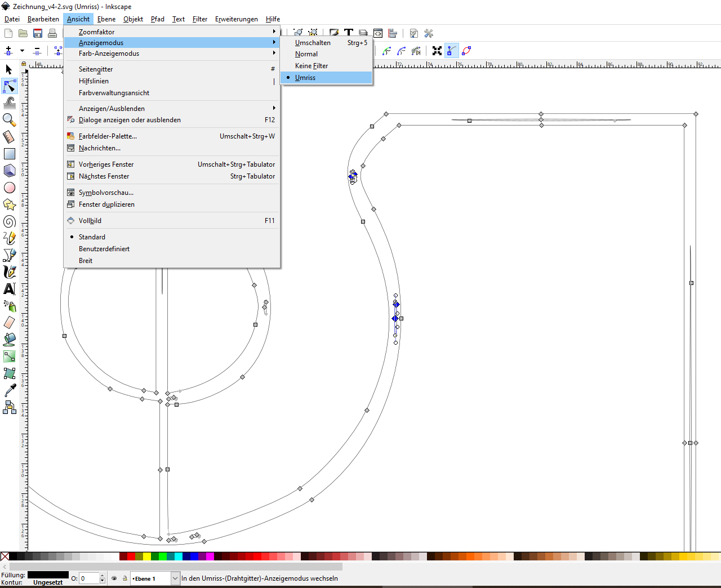Image resolution: width=721 pixels, height=588 pixels.
Task: Choose the spiral drawing tool
Action: (9, 221)
